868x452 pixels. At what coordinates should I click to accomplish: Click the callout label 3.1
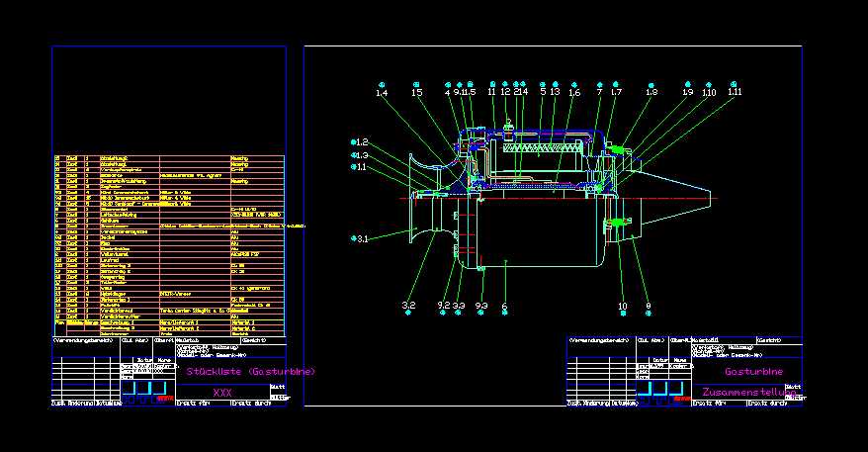coord(363,239)
